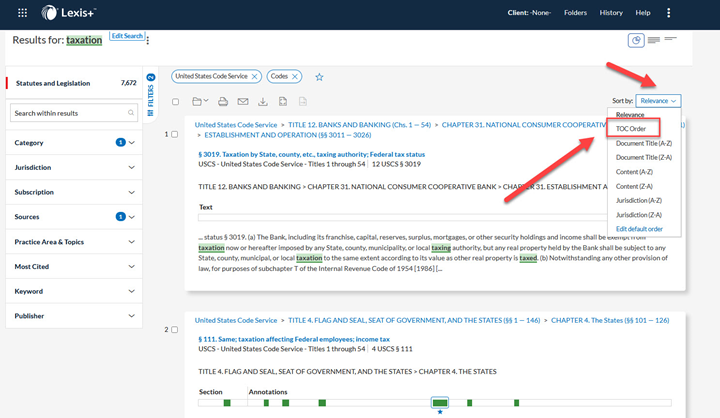Click the greyed document icon in toolbar
Screen dimensions: 720x418
(303, 102)
